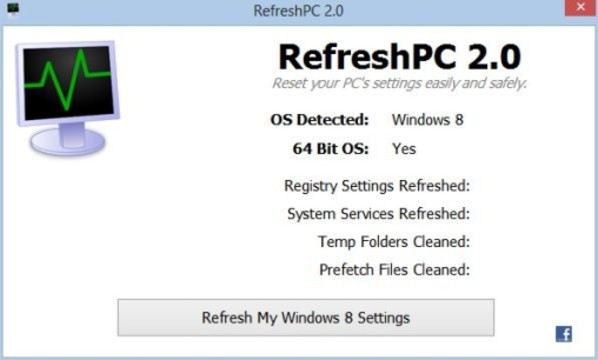Image resolution: width=598 pixels, height=360 pixels.
Task: Click the OS Detected label
Action: click(x=320, y=120)
